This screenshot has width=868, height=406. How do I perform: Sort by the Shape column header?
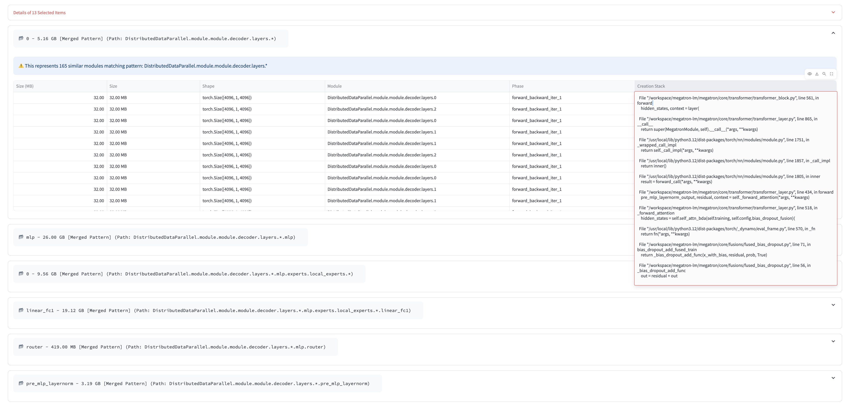(208, 86)
